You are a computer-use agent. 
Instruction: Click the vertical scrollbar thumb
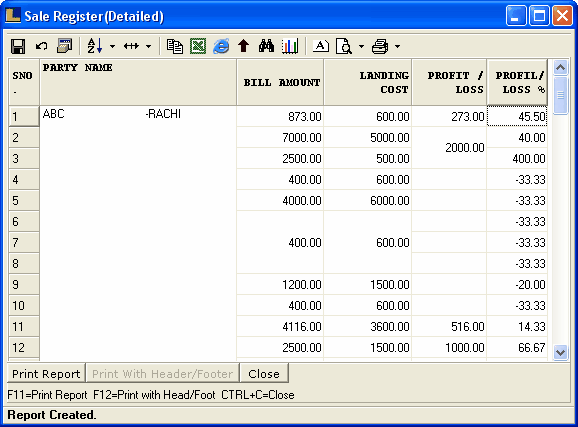pyautogui.click(x=560, y=95)
